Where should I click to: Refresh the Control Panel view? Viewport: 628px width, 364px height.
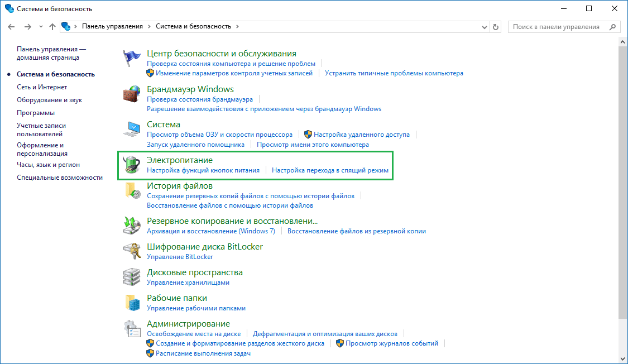point(496,27)
